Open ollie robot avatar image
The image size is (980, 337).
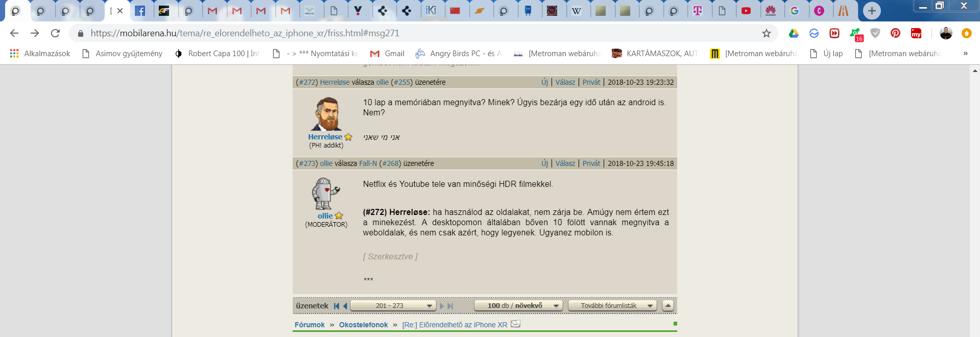326,194
